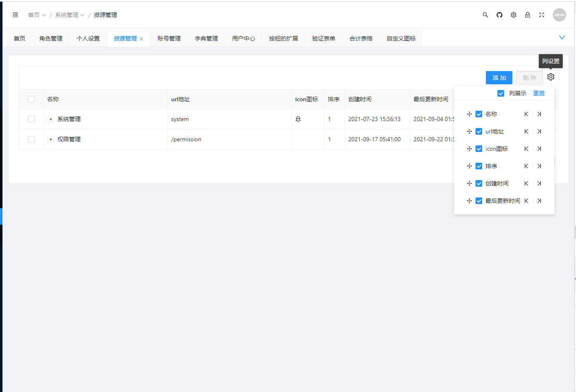Lock the screen via the padlock icon
The height and width of the screenshot is (392, 576).
click(x=527, y=14)
